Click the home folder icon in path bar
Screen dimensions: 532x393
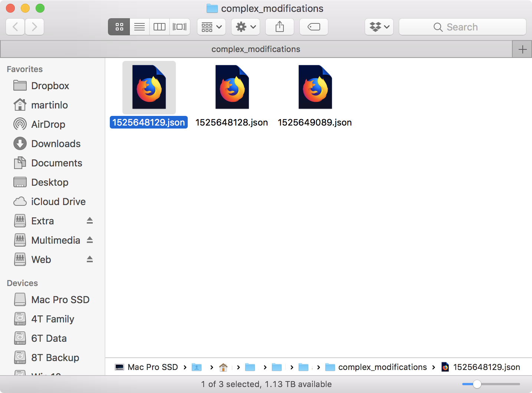click(223, 367)
